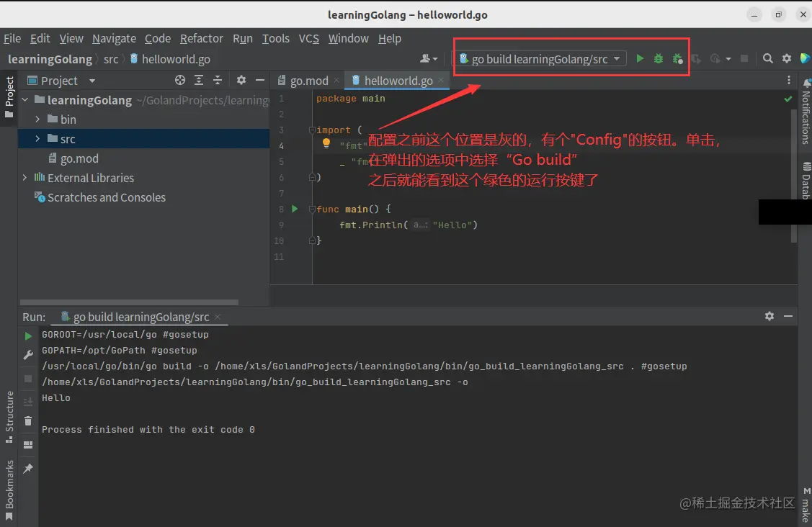Start debugging with the green bug icon

[x=659, y=58]
